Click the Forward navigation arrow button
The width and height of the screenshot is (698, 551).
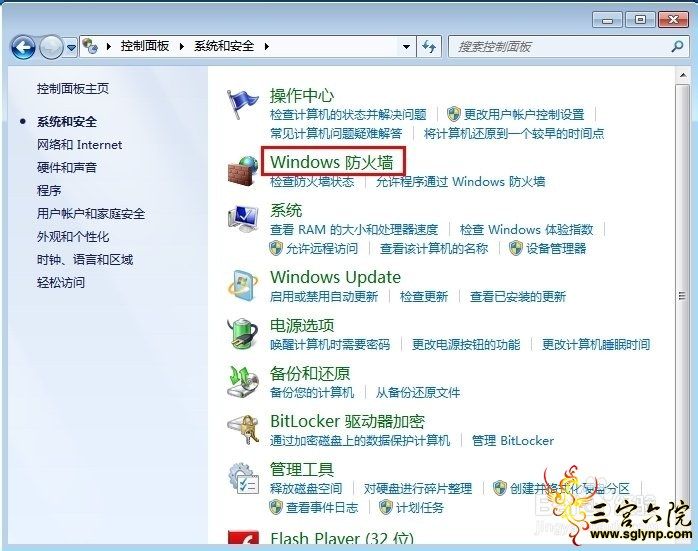tap(51, 47)
